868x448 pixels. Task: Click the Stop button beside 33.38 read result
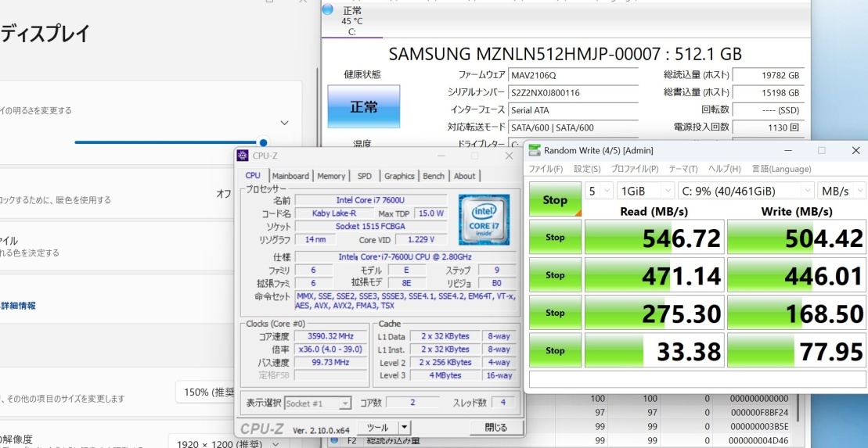tap(555, 350)
